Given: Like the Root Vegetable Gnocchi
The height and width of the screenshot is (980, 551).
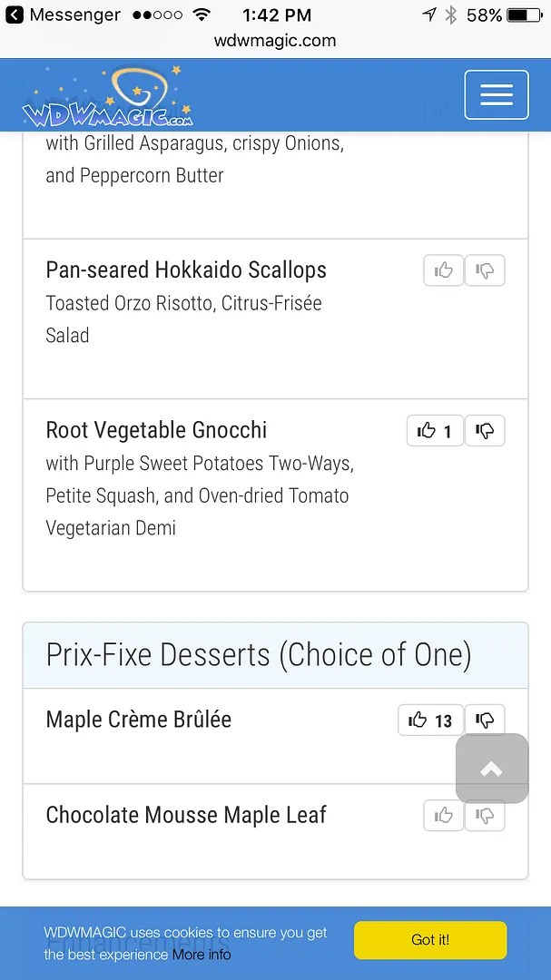Looking at the screenshot, I should coord(435,431).
